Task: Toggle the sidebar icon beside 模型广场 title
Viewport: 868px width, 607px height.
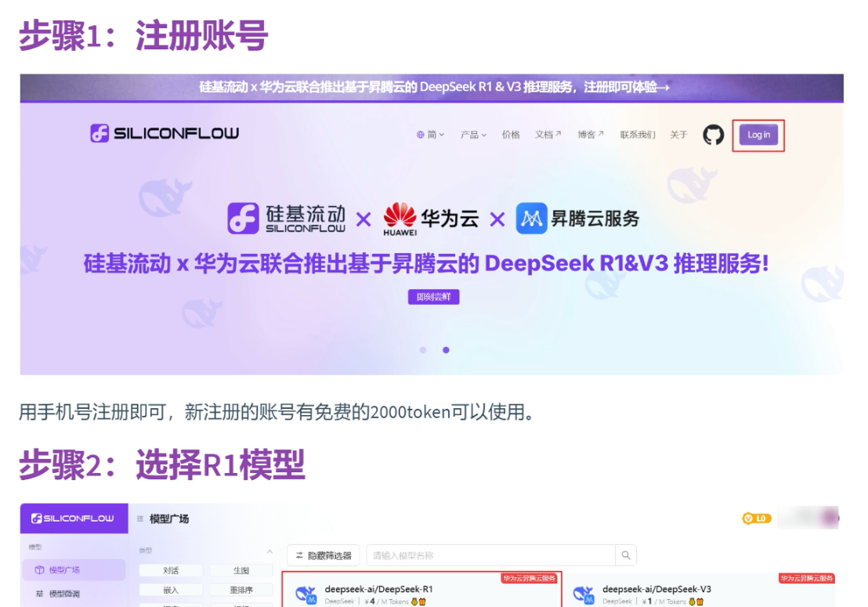Action: pos(140,518)
